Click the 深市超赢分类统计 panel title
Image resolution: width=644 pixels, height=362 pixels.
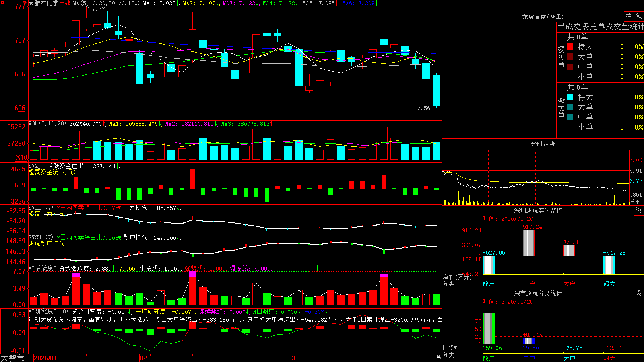538,293
